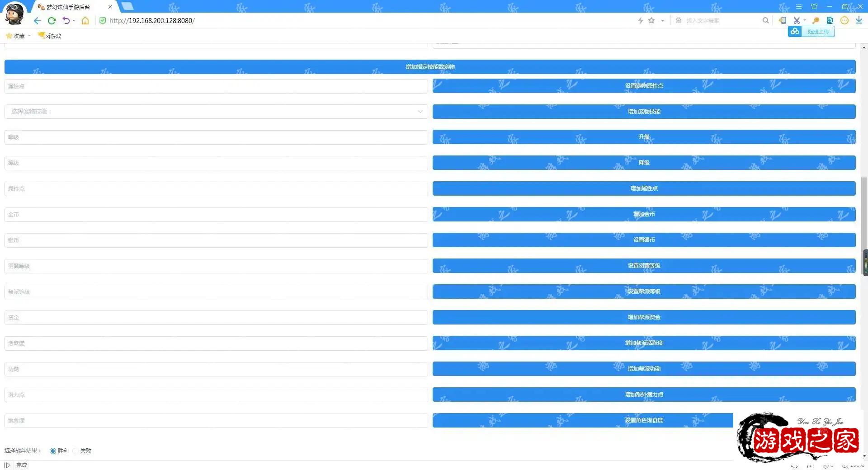Open the skin shirt icon in title bar
868x470 pixels.
pos(814,6)
